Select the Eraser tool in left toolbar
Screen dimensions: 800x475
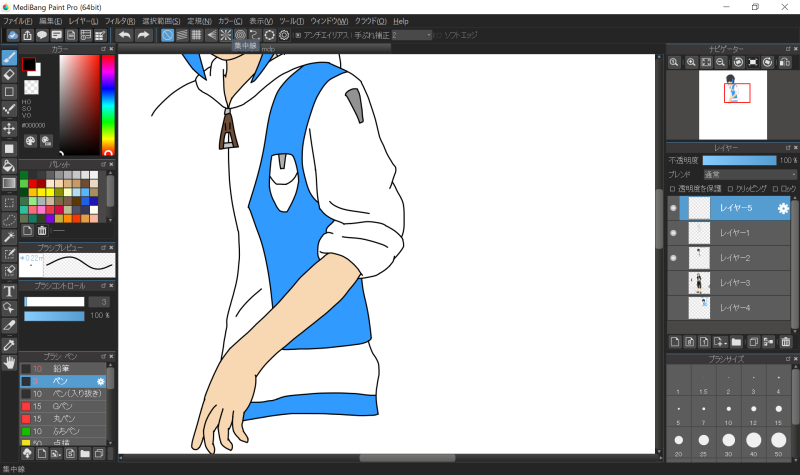(x=9, y=74)
